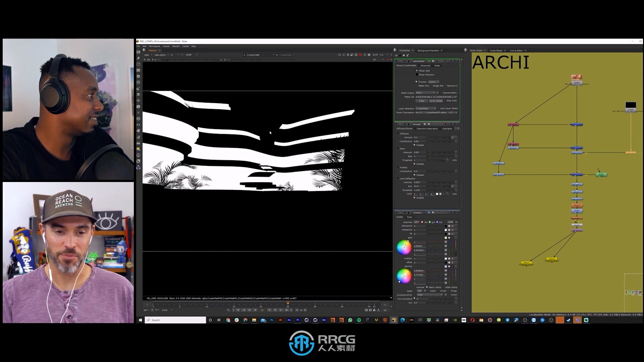The height and width of the screenshot is (362, 644).
Task: Click the Grade11 gain color wheel
Action: tap(404, 247)
